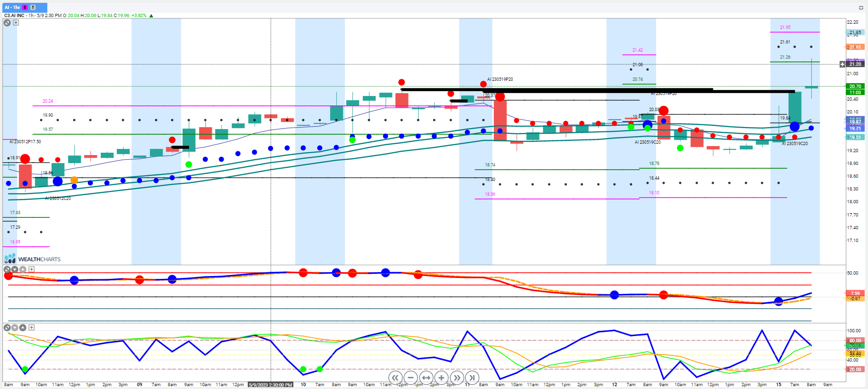Image resolution: width=868 pixels, height=389 pixels.
Task: Click the WealthCharts logo
Action: [x=33, y=259]
